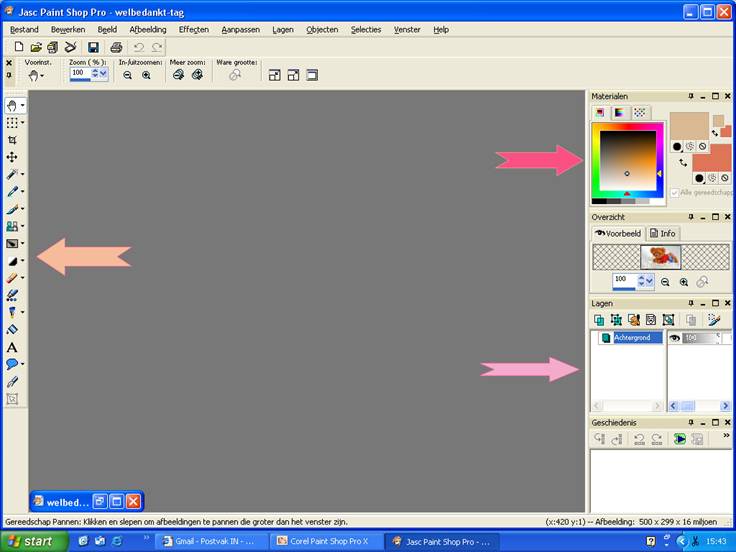Save the image with the floppy disk icon
The width and height of the screenshot is (736, 552).
click(x=93, y=47)
